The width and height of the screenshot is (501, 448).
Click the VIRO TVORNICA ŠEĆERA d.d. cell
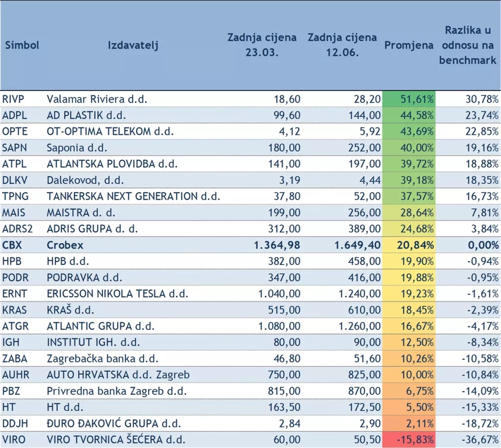coord(116,440)
